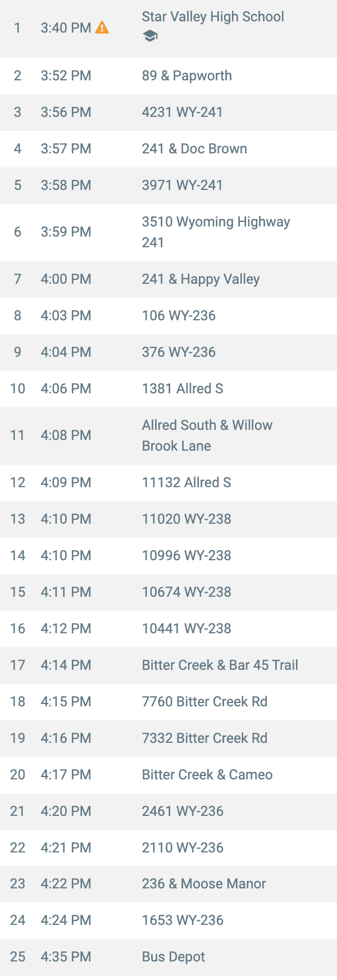Screen dimensions: 337x980
Task: Select the 236 & Moose Manor stop
Action: [168, 884]
